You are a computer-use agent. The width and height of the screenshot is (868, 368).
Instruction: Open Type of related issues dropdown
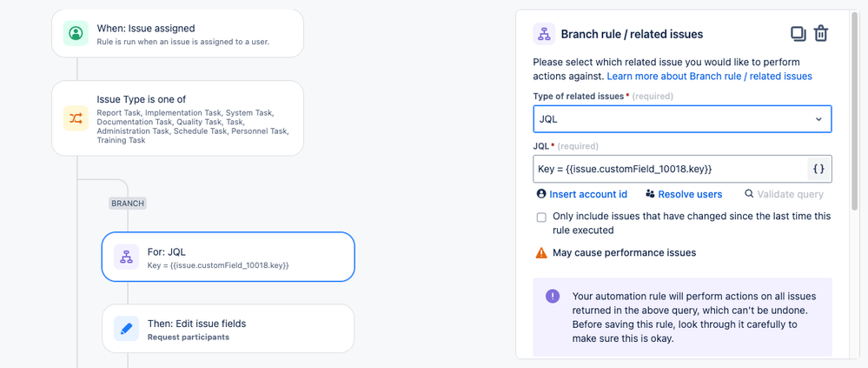682,119
